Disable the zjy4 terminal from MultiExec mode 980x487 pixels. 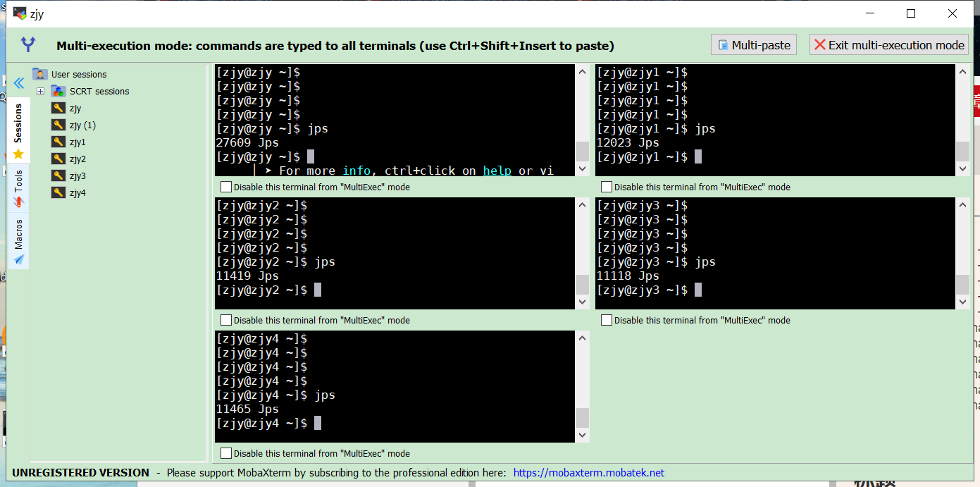pos(226,453)
